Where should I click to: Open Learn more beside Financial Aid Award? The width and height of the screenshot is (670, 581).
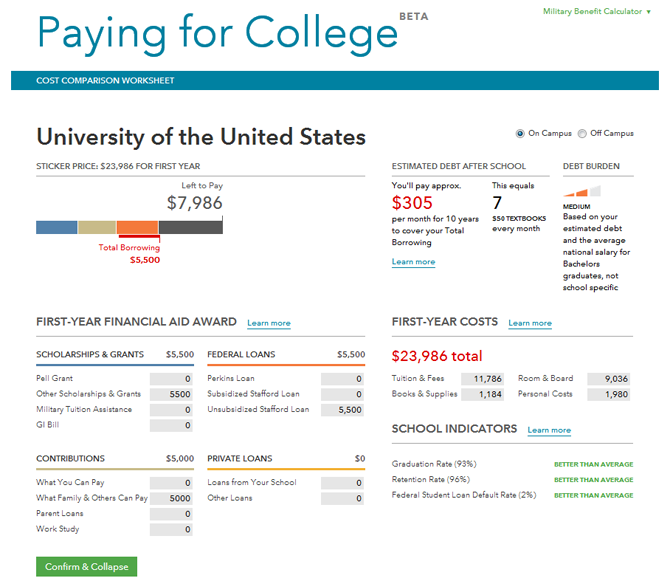(269, 323)
